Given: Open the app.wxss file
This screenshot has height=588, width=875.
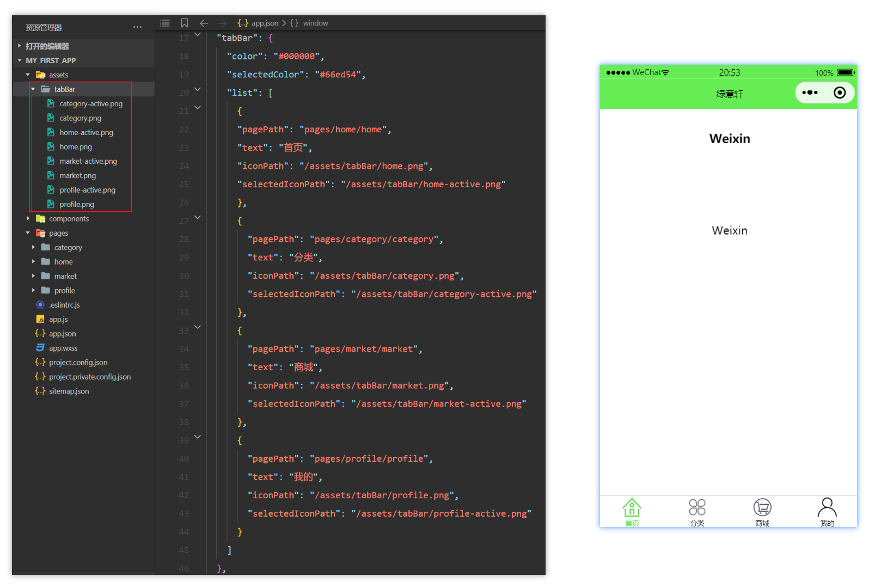Looking at the screenshot, I should (63, 348).
